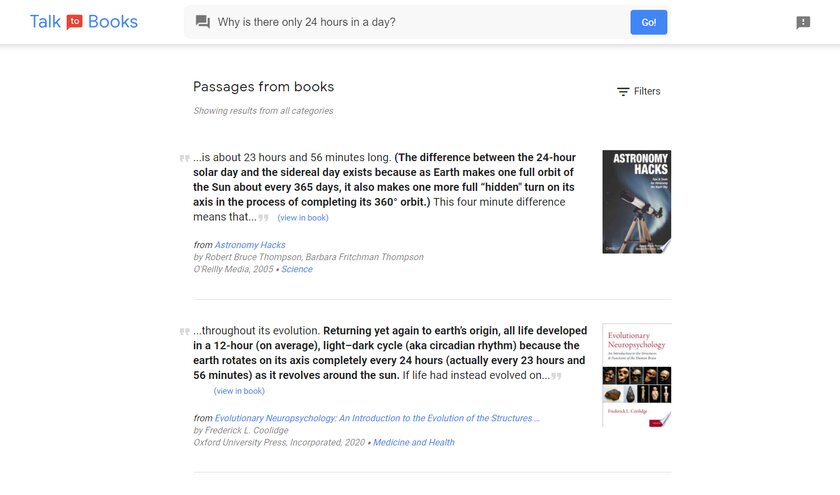Image resolution: width=840 pixels, height=495 pixels.
Task: Click the Medicine and Health category link
Action: [413, 442]
